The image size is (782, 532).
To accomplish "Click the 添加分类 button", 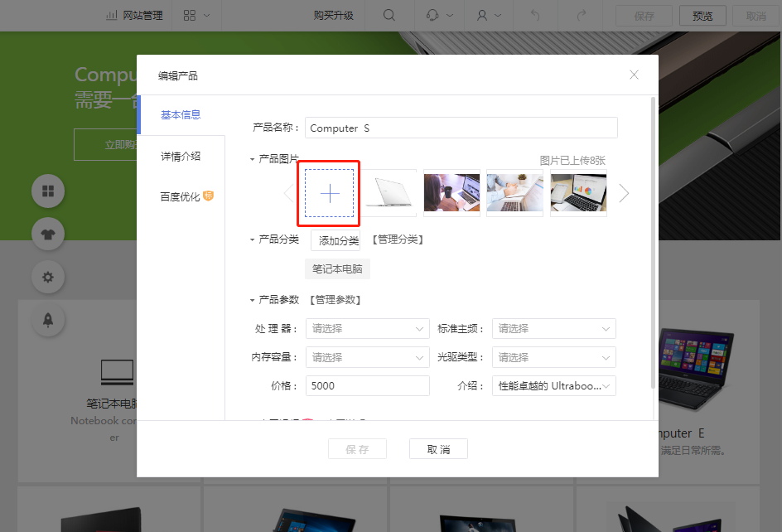I will pos(336,239).
